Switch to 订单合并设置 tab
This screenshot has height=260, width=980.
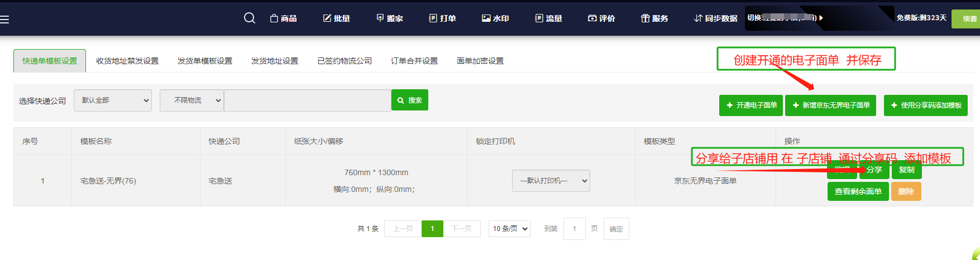click(x=414, y=61)
